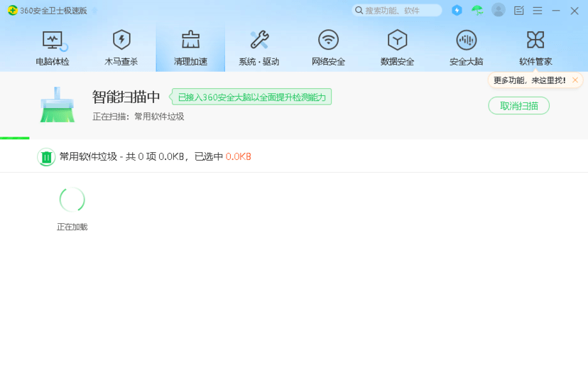Click the green broom cleanup icon

pos(57,104)
